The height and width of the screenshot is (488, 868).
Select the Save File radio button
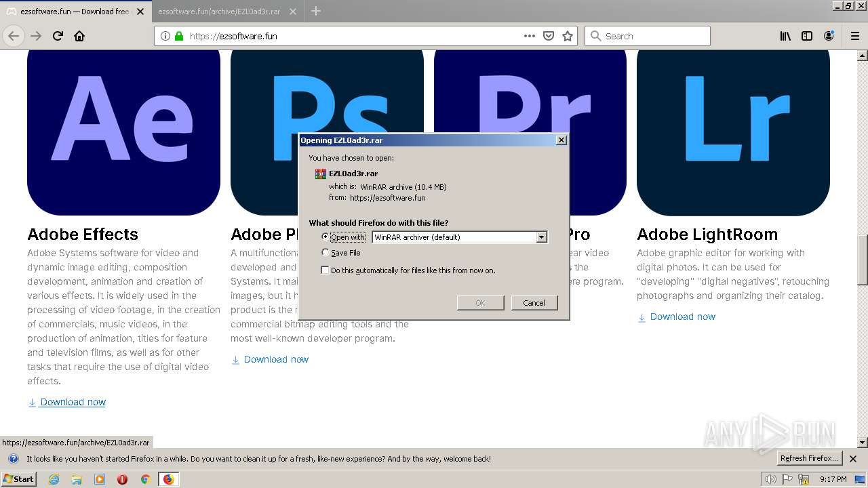point(325,253)
